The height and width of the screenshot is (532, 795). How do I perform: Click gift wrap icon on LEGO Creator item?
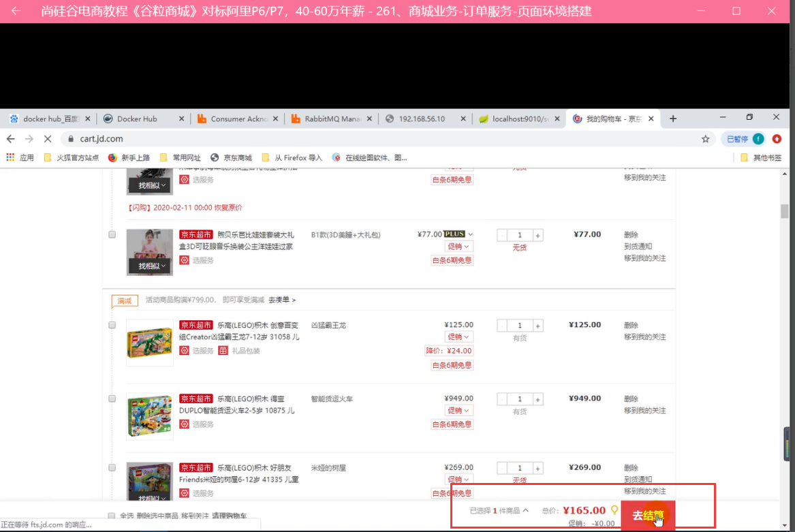coord(223,350)
